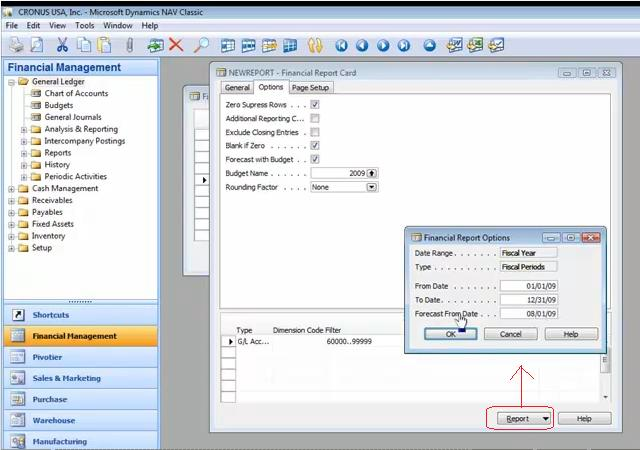Click Cancel in Financial Report Options

click(511, 334)
